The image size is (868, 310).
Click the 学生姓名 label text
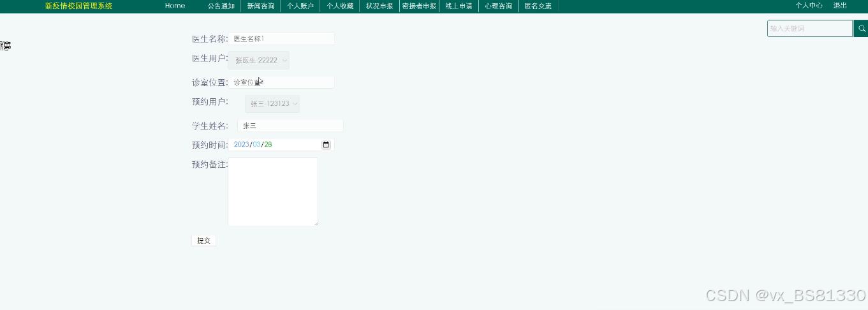[209, 126]
